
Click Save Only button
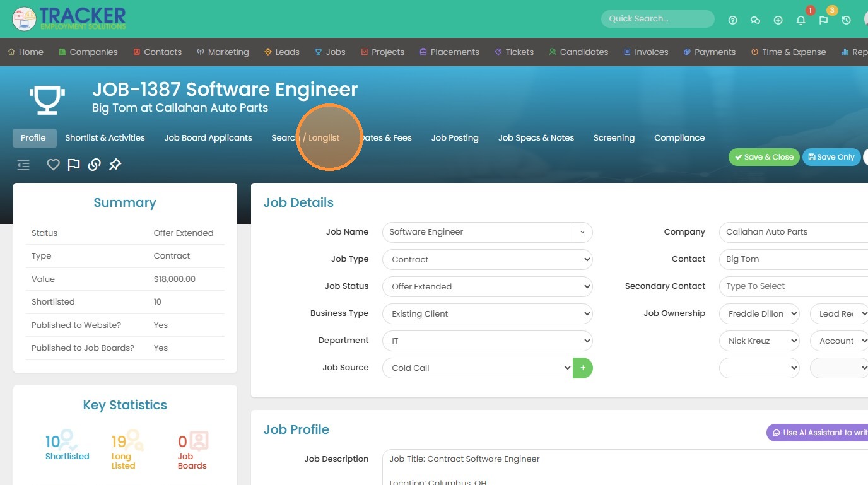831,157
